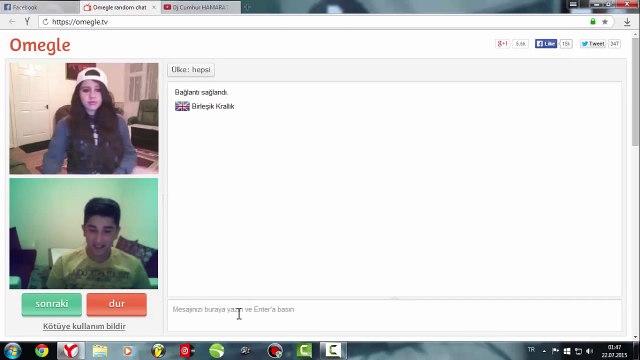
Task: Click the stranger's webcam video
Action: [x=84, y=118]
